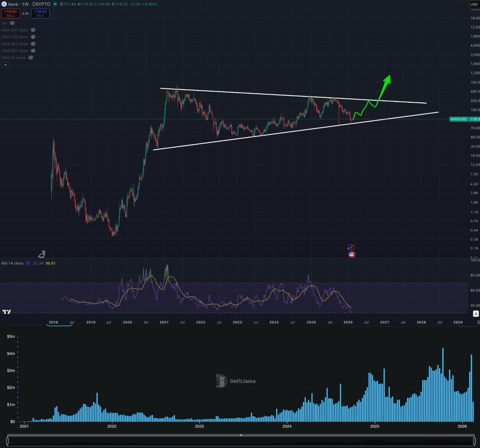
Task: Toggle visibility of SMA 200 close
Action: coord(33,30)
